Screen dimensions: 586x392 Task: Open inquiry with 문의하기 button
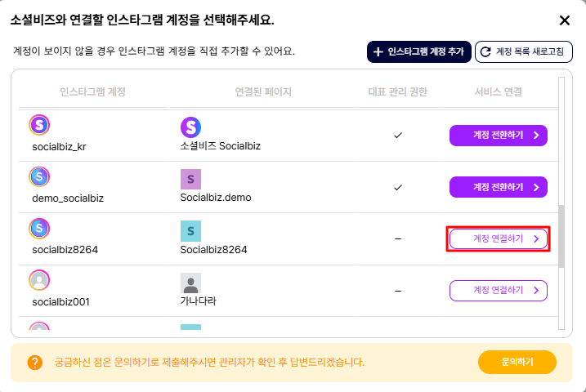point(517,362)
